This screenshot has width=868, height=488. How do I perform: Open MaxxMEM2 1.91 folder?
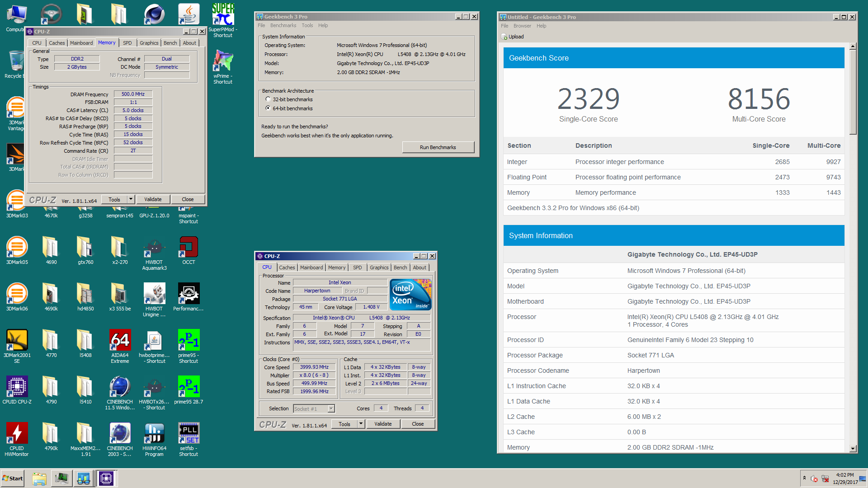[85, 433]
